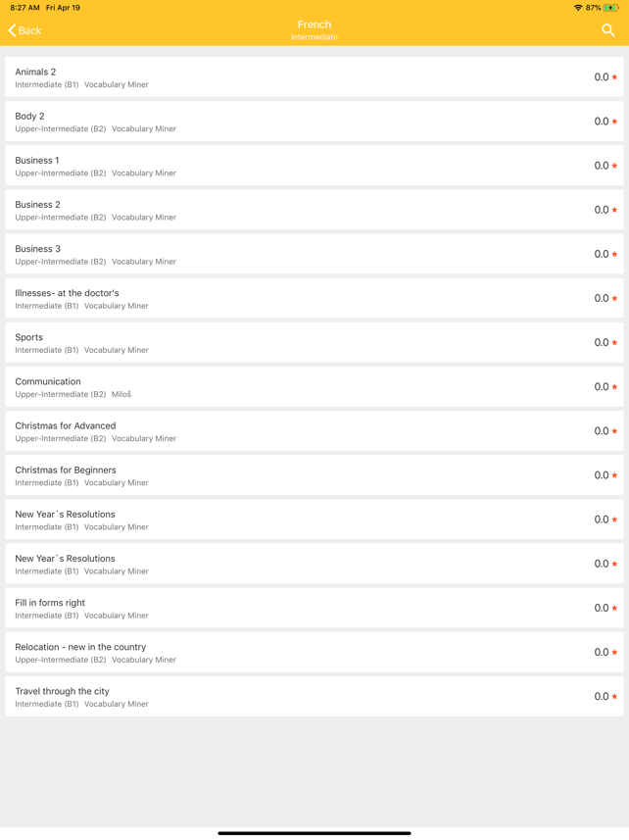Toggle the star on Body 2
Viewport: 629px width, 840px height.
pos(613,121)
